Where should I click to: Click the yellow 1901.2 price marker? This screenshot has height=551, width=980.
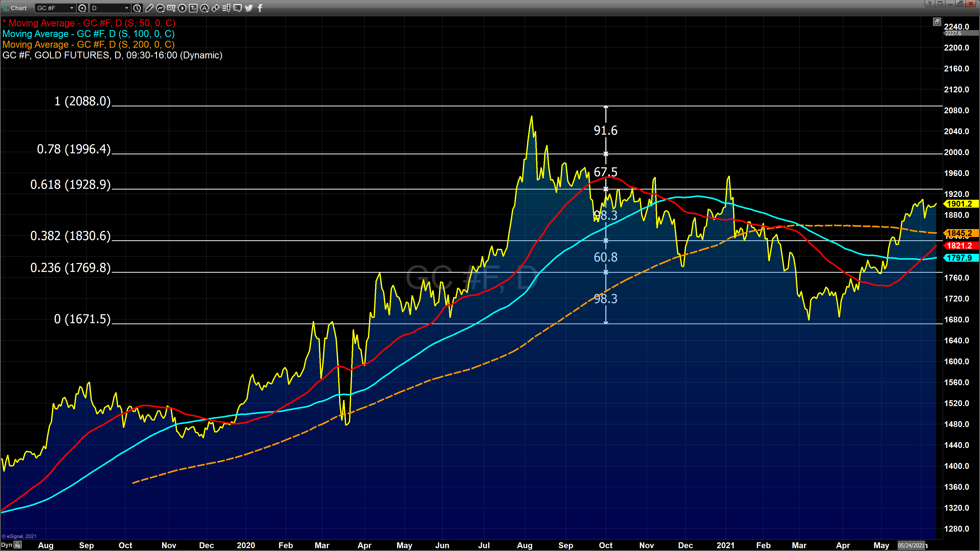coord(961,204)
